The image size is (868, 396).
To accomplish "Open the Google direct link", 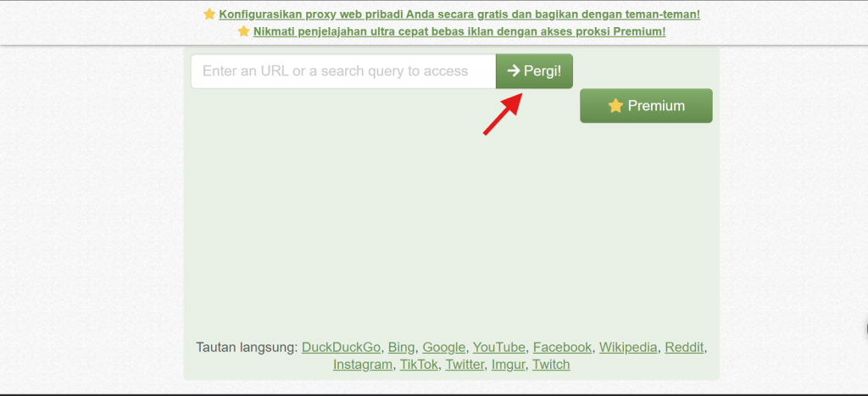I will coord(444,348).
